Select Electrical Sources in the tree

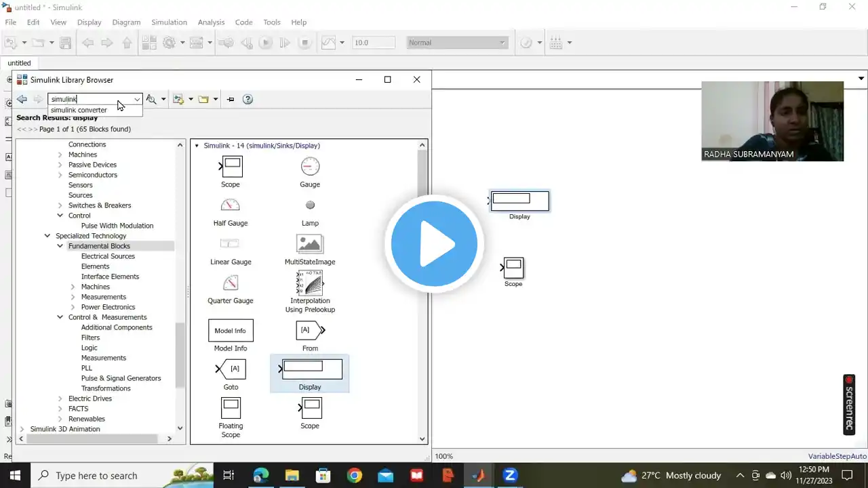click(x=108, y=256)
